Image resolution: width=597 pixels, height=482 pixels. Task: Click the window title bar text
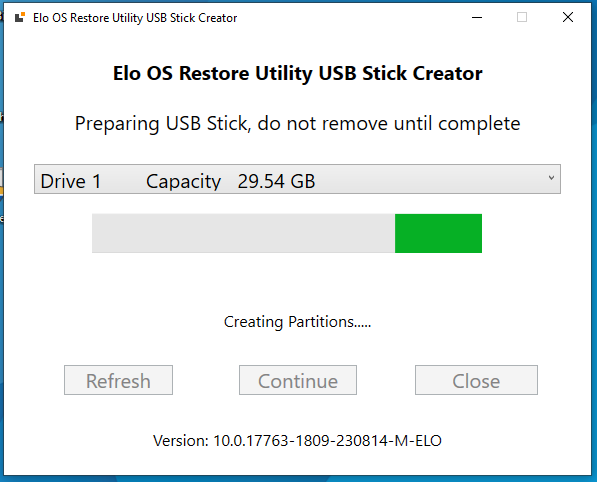click(135, 18)
